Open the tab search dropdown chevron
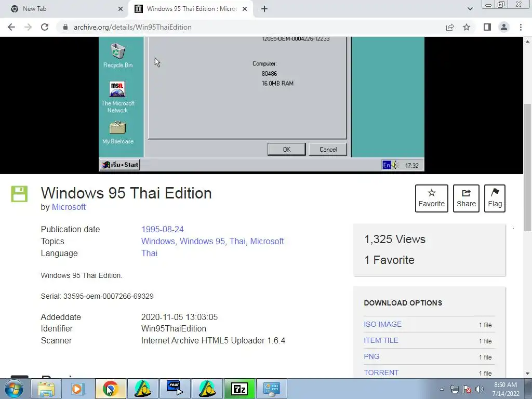The image size is (532, 399). click(x=470, y=9)
